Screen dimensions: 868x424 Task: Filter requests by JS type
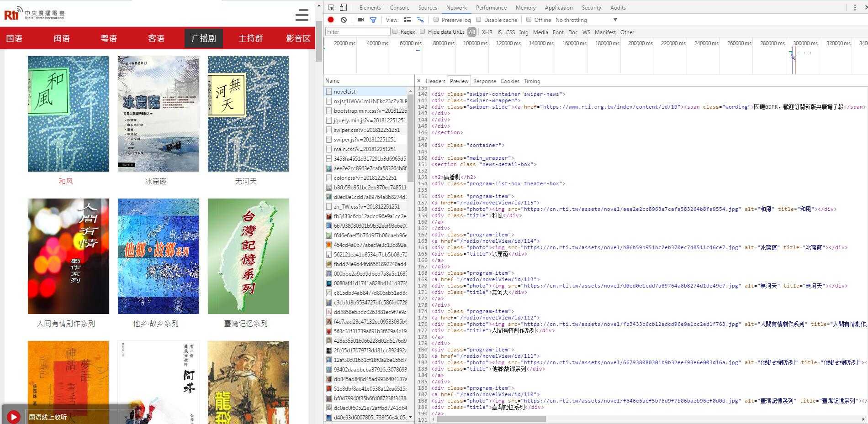pyautogui.click(x=499, y=32)
